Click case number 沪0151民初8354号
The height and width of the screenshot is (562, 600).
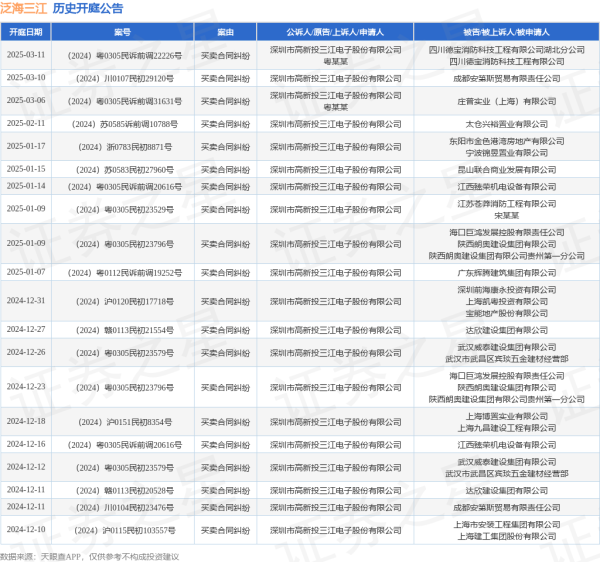pyautogui.click(x=125, y=422)
